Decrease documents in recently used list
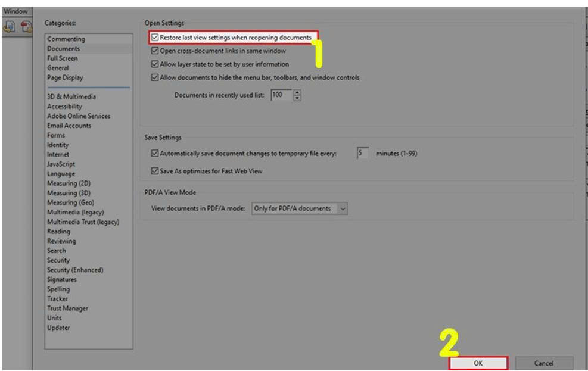Screen dimensions: 588x371 [297, 98]
